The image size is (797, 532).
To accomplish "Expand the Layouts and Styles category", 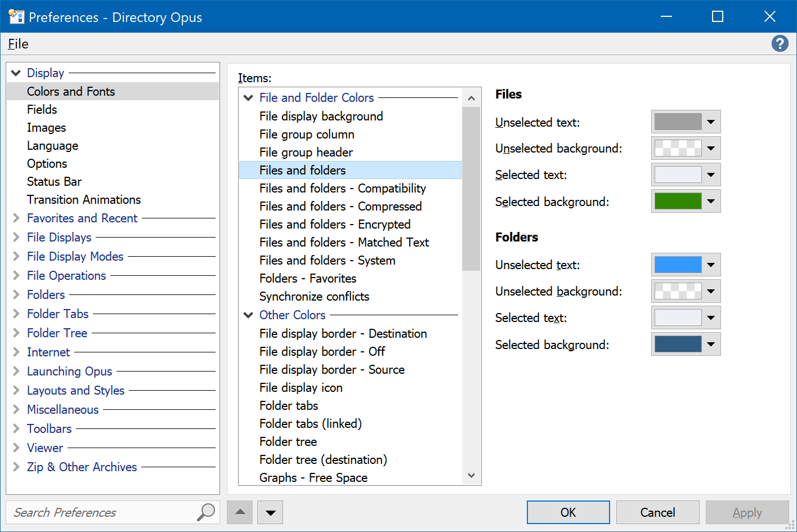I will tap(16, 390).
